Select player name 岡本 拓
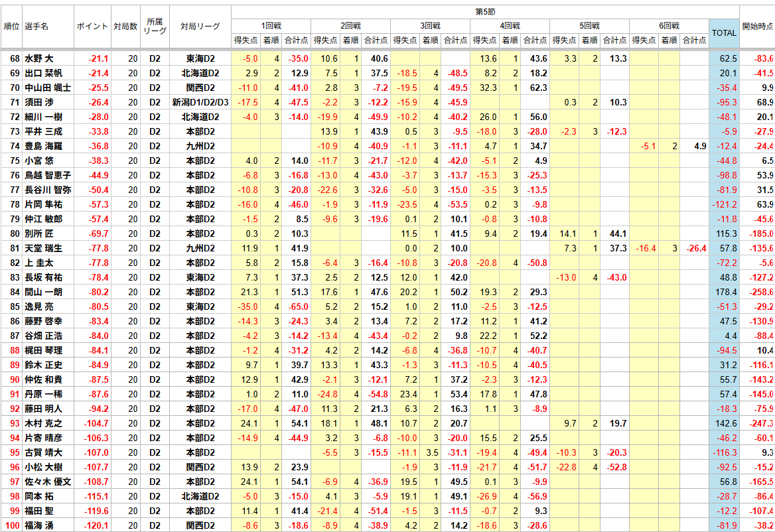 click(39, 496)
